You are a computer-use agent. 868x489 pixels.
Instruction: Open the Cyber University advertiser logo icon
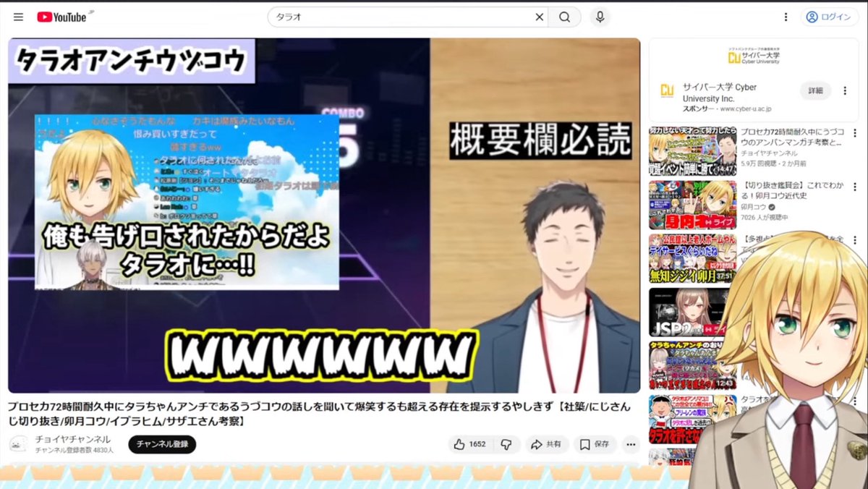click(x=666, y=91)
